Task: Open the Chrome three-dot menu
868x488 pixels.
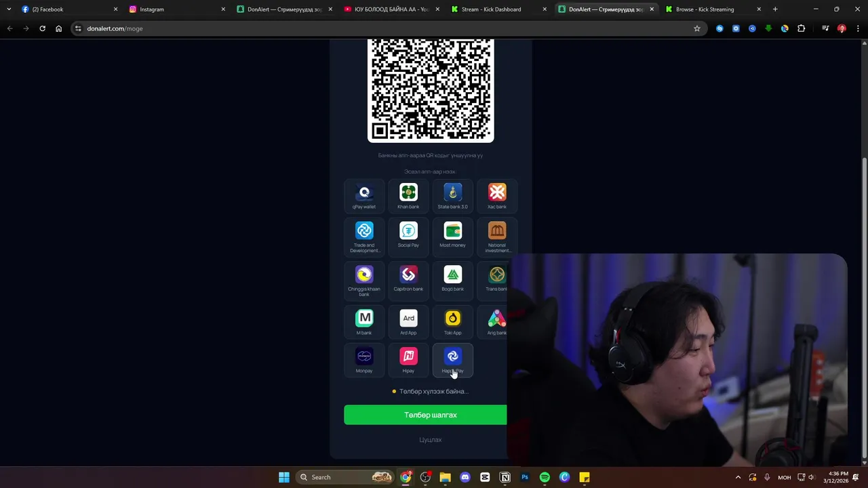Action: [858, 28]
